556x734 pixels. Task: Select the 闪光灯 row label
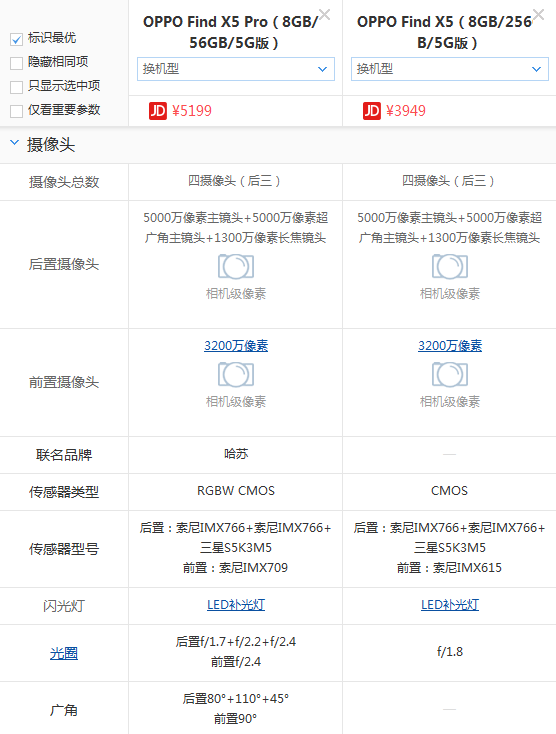coord(64,606)
